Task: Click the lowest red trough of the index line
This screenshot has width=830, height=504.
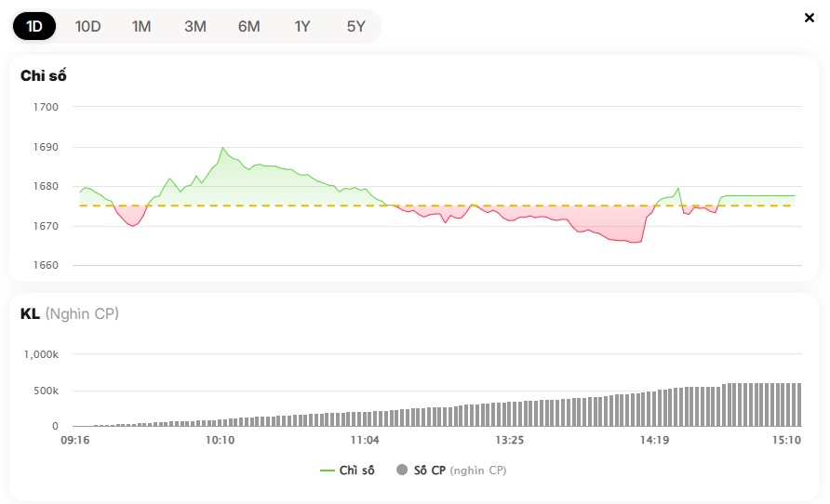Action: click(x=634, y=242)
